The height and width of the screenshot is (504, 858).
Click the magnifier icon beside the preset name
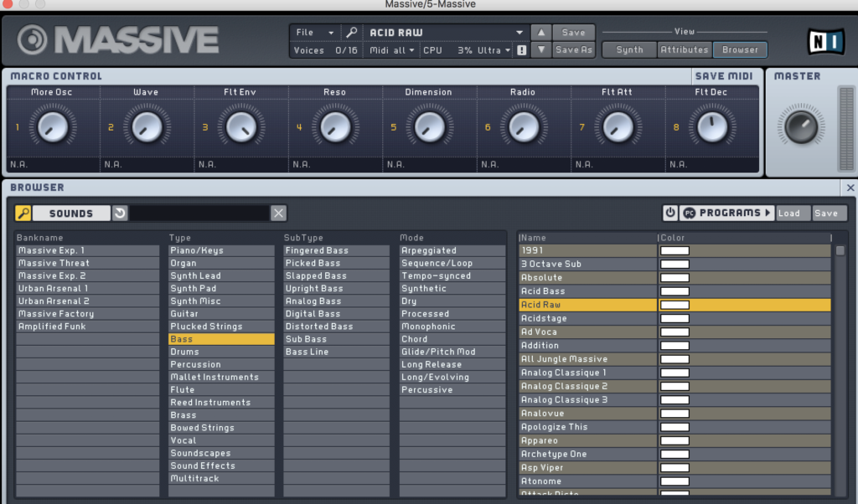(x=352, y=33)
